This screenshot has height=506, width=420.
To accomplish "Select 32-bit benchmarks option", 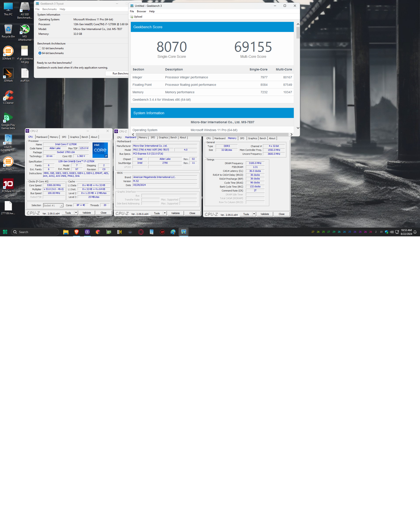I will coord(51,48).
